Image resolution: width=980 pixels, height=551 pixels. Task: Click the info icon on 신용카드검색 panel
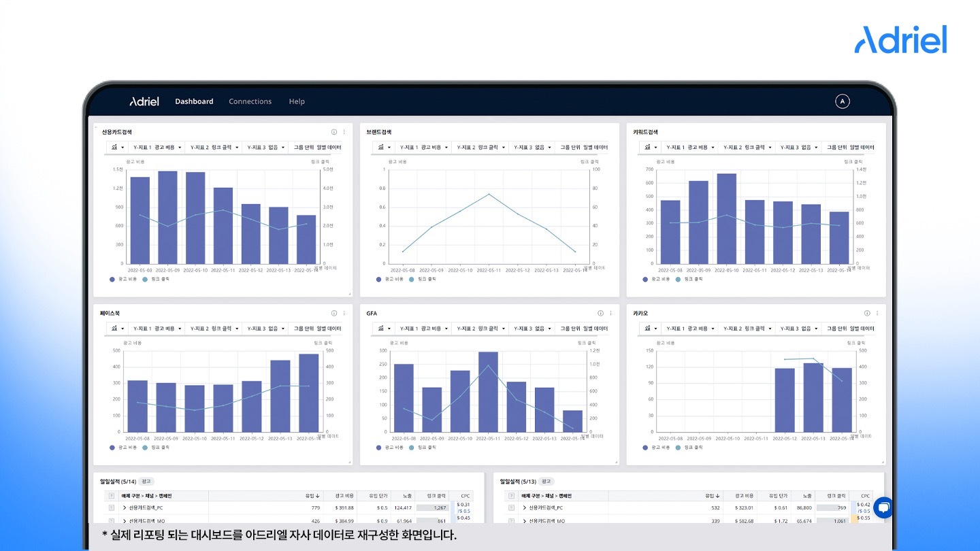coord(334,132)
